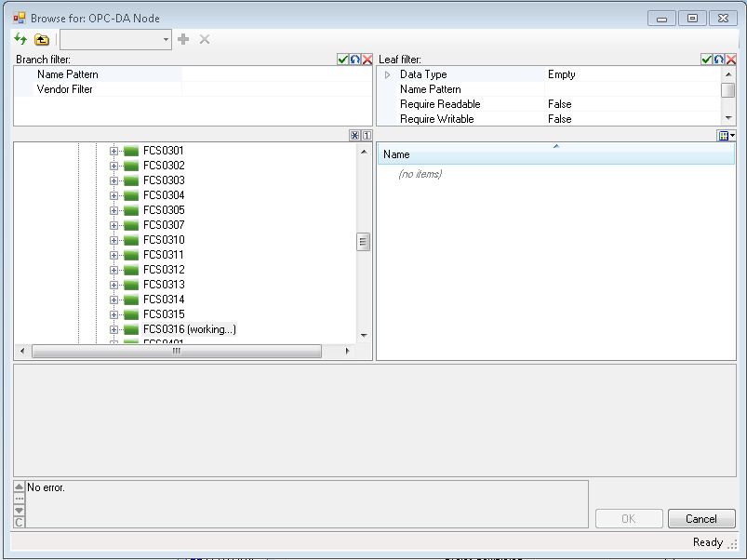Image resolution: width=747 pixels, height=560 pixels.
Task: Reset the branch filter with blue undo icon
Action: [x=354, y=60]
